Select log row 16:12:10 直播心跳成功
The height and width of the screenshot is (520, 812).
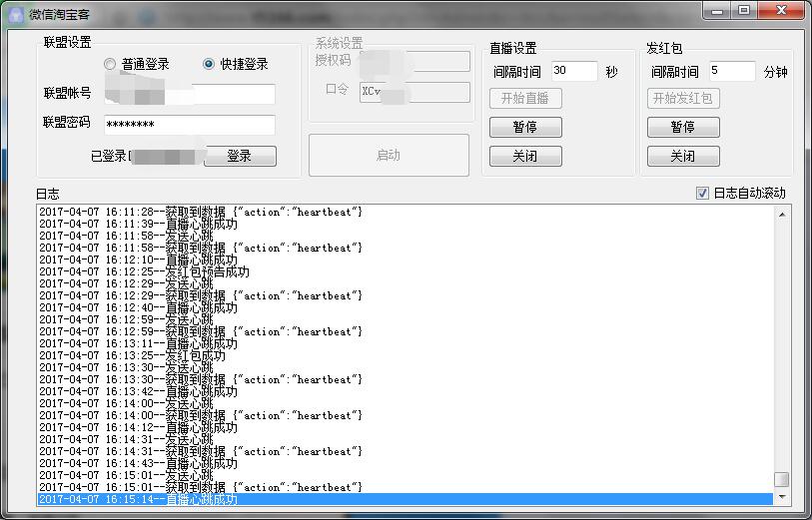pyautogui.click(x=405, y=260)
